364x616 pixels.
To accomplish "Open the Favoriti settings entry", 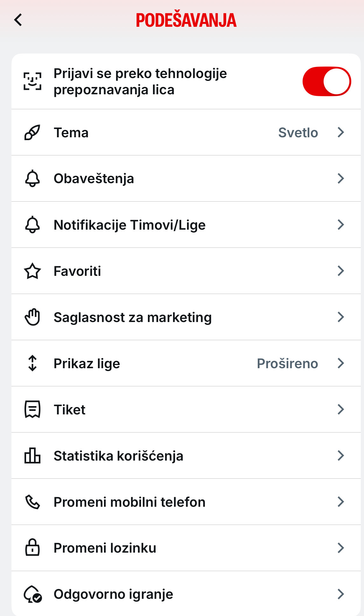I will click(x=186, y=271).
